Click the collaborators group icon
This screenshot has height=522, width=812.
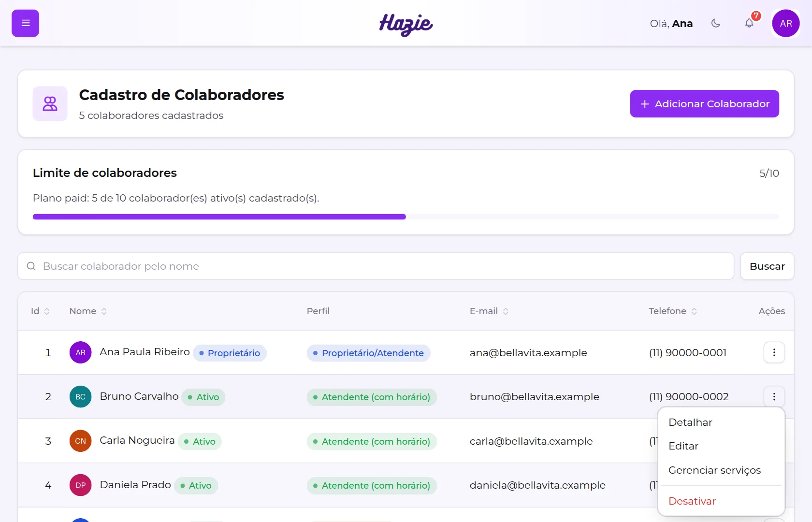[x=50, y=103]
